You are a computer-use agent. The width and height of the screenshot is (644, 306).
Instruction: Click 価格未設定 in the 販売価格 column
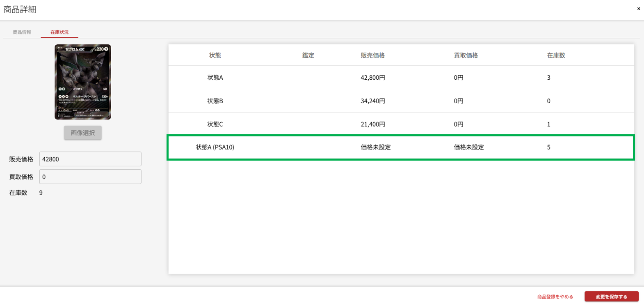[376, 147]
